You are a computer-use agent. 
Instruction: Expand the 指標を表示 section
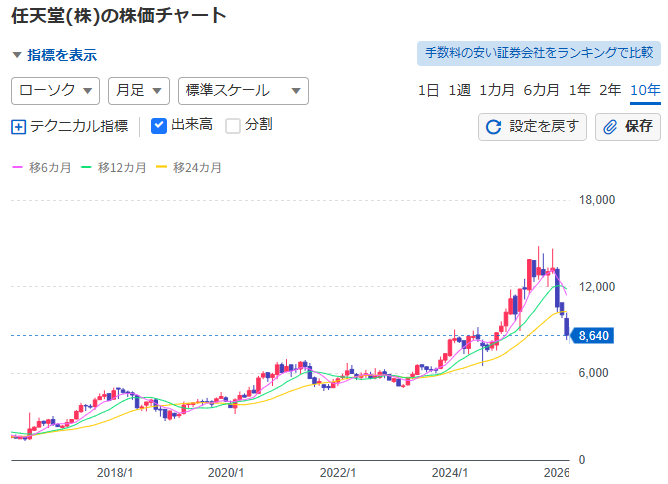click(55, 55)
